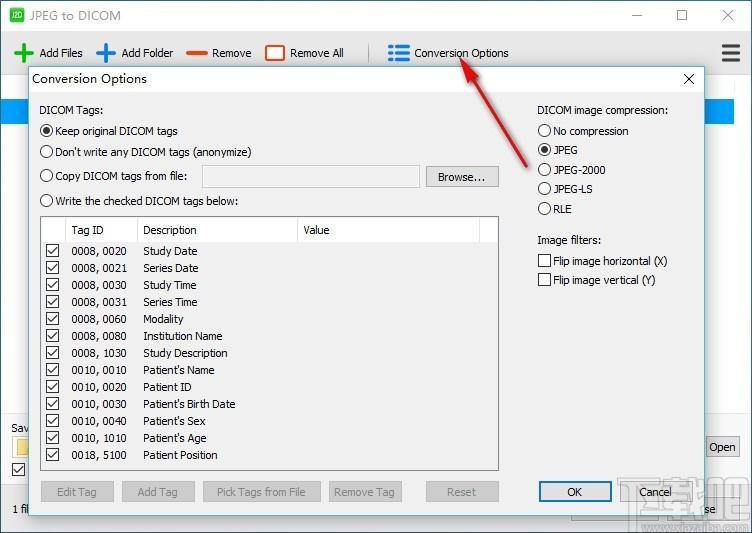This screenshot has height=533, width=752.
Task: Select Write the checked DICOM tags below
Action: pos(47,201)
